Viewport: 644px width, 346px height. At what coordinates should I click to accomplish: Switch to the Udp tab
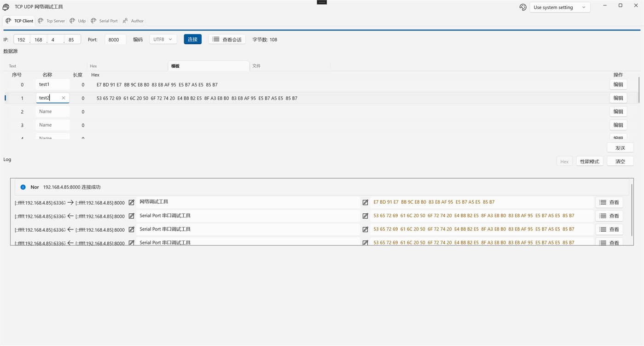click(x=78, y=21)
